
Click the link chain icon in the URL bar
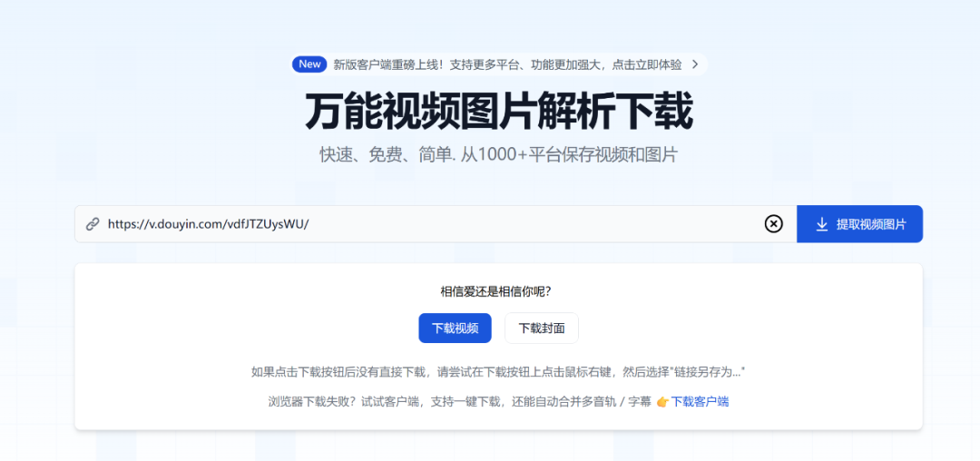[x=93, y=223]
